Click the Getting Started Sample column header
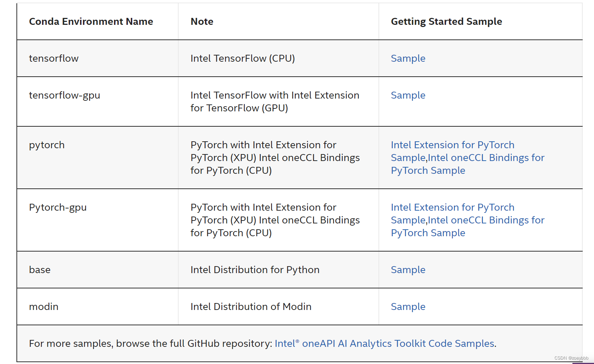This screenshot has width=594, height=364. 446,22
